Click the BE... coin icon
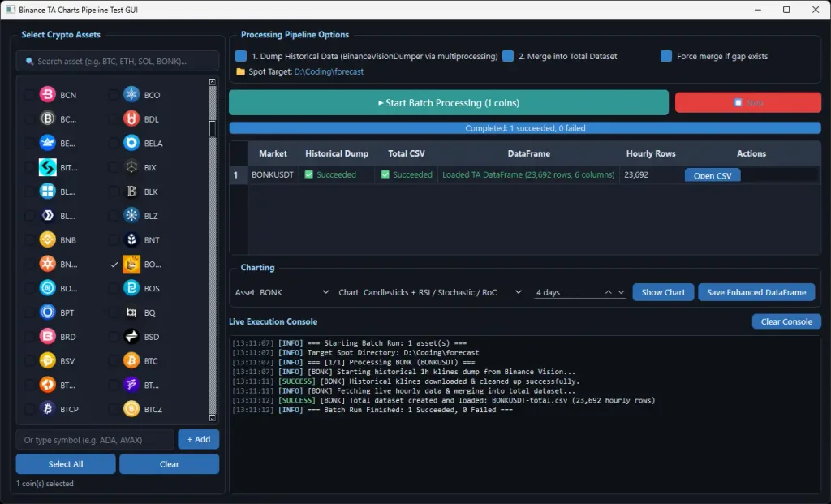This screenshot has height=504, width=831. coord(47,143)
